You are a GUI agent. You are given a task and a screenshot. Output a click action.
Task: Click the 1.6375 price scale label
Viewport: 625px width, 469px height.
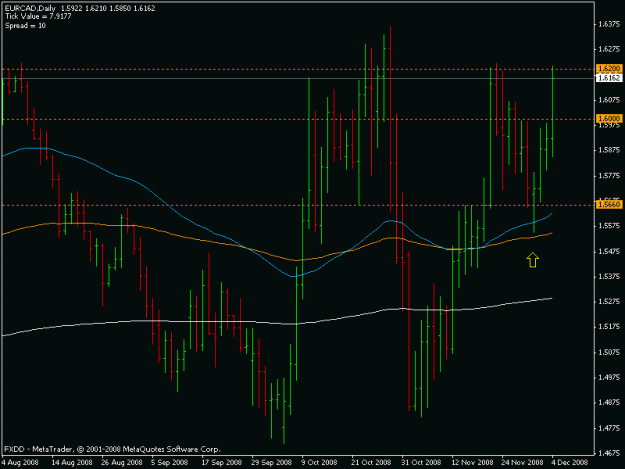[x=609, y=24]
